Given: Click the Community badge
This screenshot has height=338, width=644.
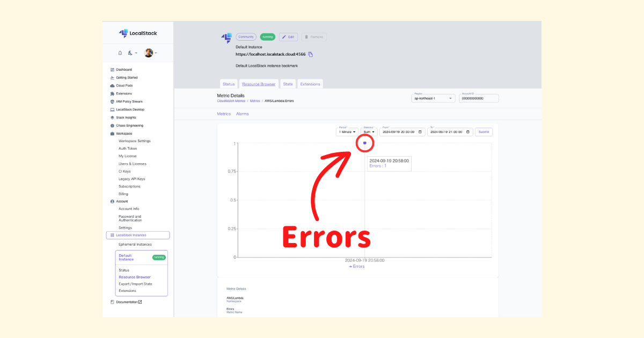Looking at the screenshot, I should pyautogui.click(x=246, y=37).
